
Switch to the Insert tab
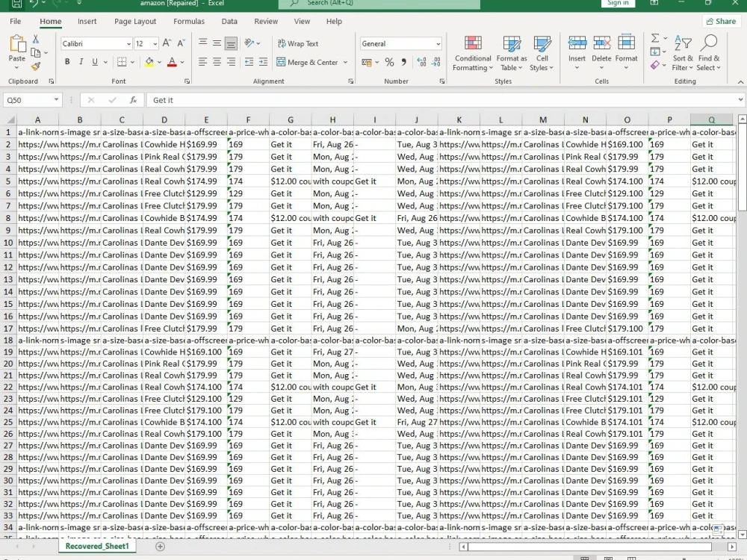pyautogui.click(x=87, y=22)
